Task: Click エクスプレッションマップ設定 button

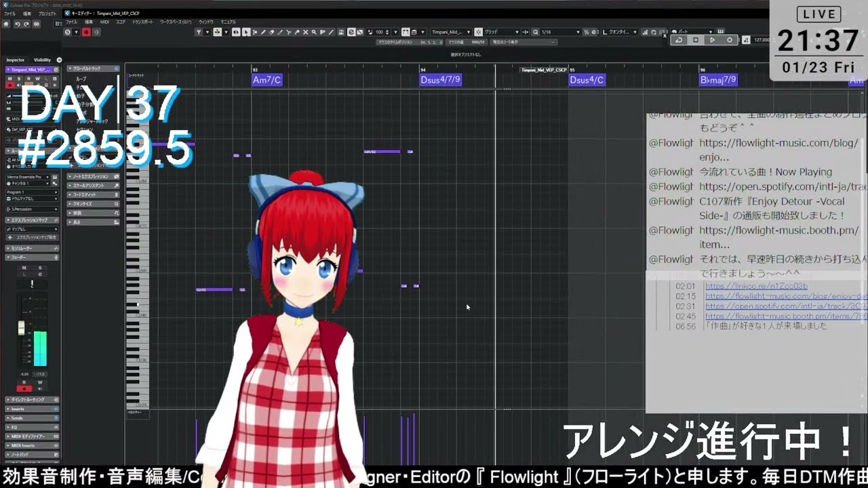Action: tap(32, 237)
